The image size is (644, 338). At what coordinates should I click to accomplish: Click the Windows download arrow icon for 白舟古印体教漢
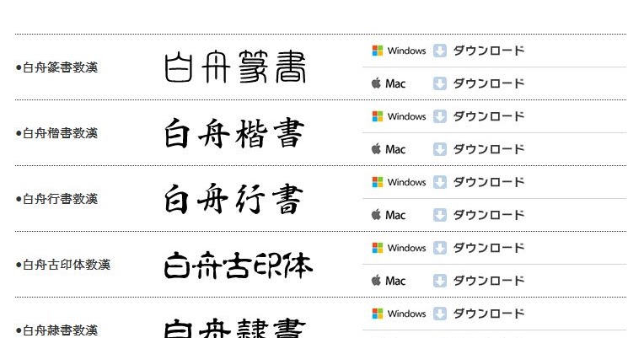pyautogui.click(x=439, y=248)
